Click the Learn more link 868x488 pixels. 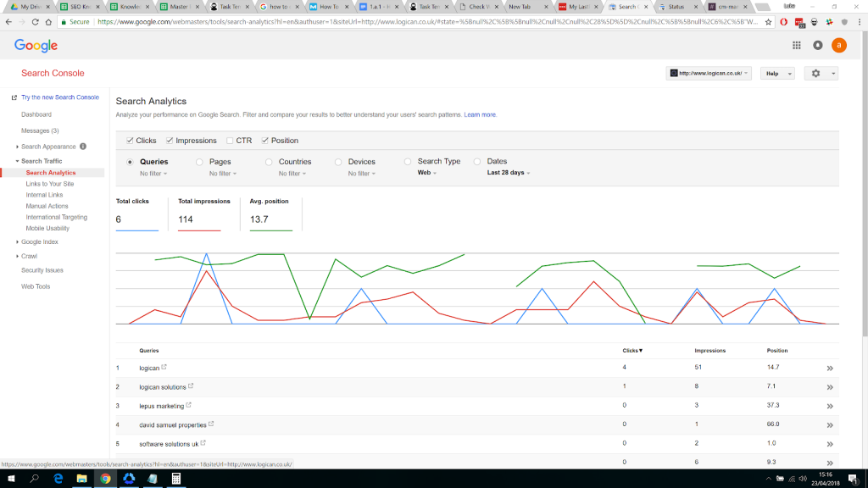click(480, 114)
